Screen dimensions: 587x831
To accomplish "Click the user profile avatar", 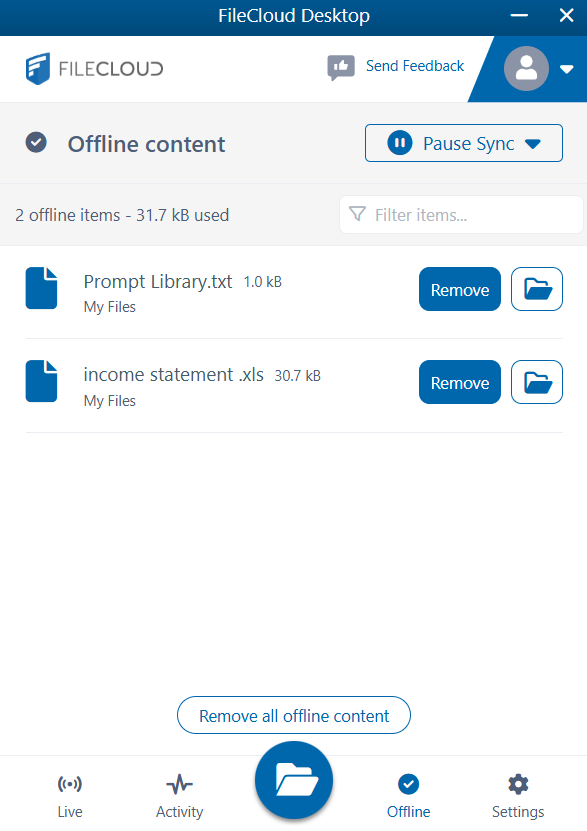I will coord(526,68).
